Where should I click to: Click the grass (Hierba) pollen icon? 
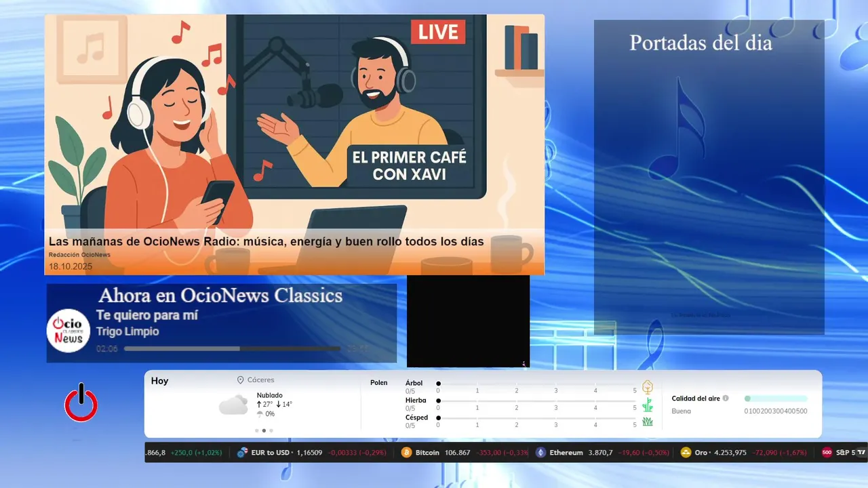coord(648,405)
